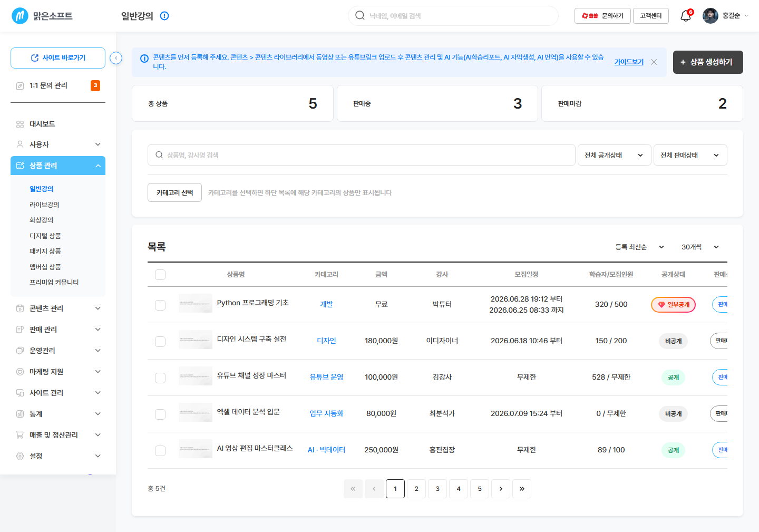
Task: Click the 카테고리 선택 button
Action: (174, 192)
